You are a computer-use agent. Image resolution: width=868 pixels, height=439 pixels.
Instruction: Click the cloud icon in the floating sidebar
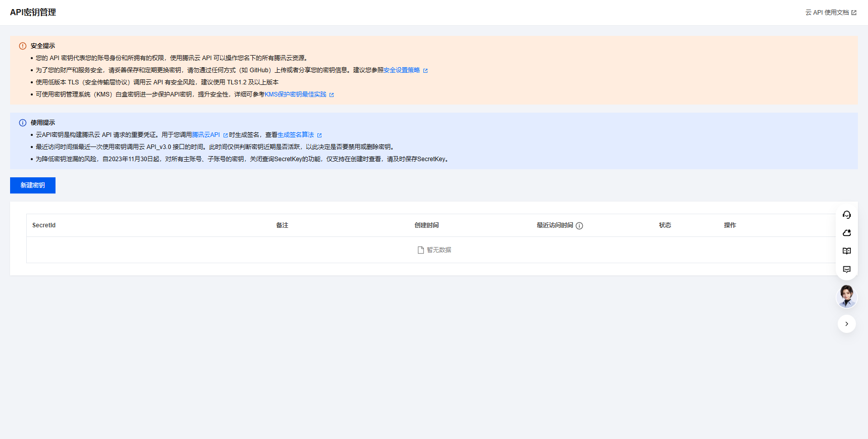point(847,233)
